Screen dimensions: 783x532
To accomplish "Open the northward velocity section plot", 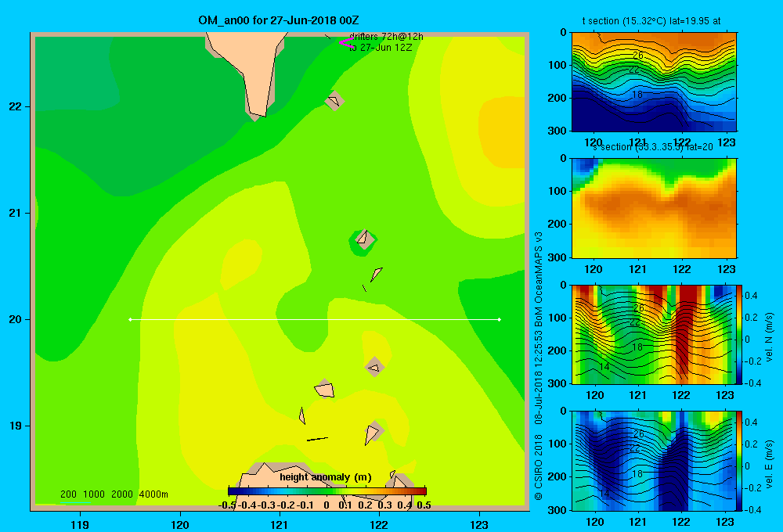I will [654, 334].
